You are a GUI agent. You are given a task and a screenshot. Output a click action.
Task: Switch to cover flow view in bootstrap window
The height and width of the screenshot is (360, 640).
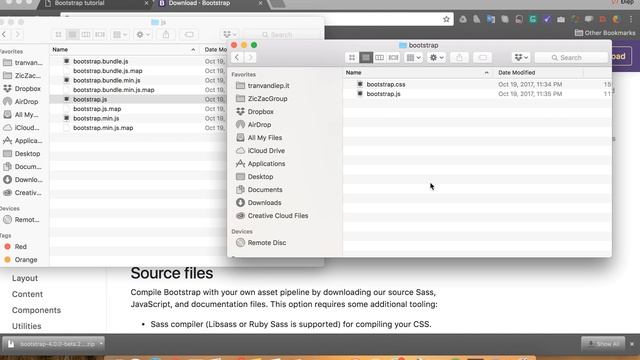(393, 58)
